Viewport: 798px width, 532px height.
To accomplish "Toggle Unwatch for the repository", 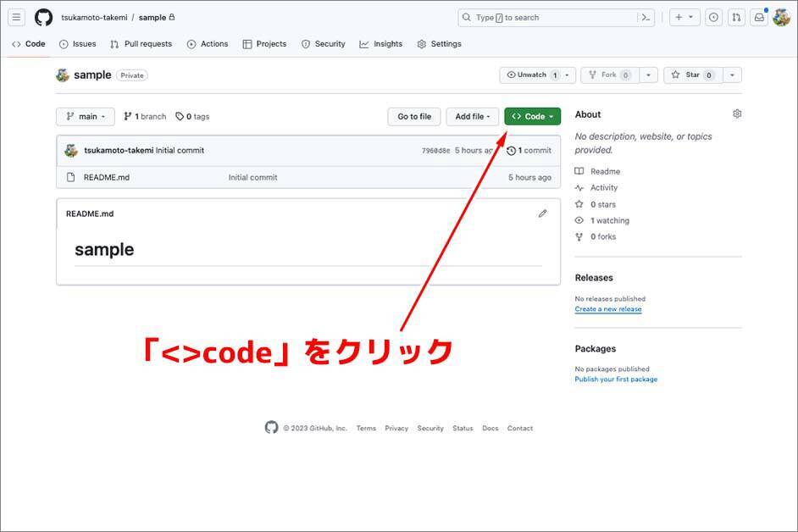I will [x=531, y=75].
